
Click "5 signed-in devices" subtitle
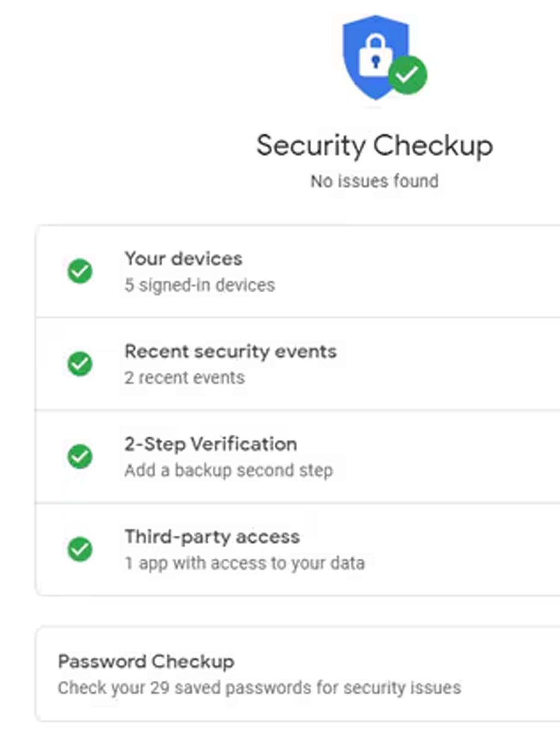point(200,285)
